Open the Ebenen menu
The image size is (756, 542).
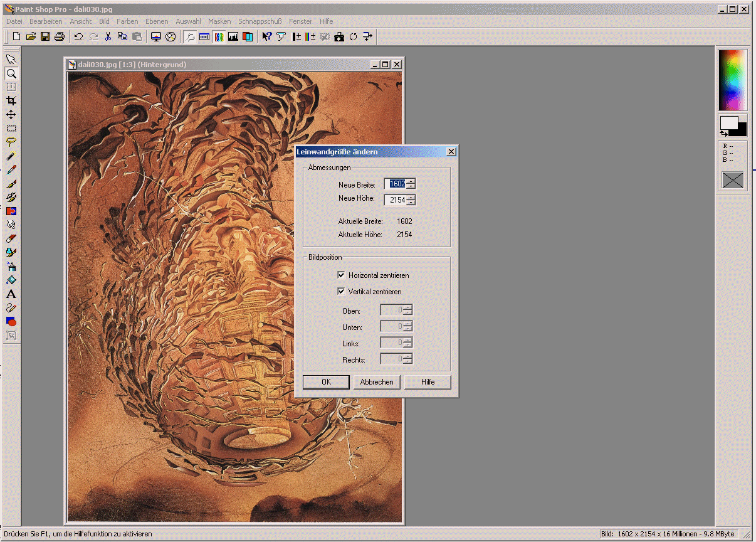point(157,21)
